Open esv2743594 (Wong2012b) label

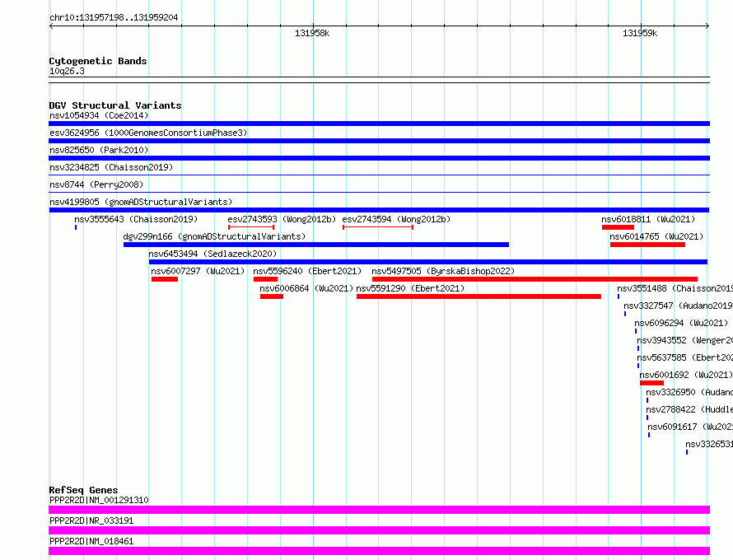click(x=396, y=219)
